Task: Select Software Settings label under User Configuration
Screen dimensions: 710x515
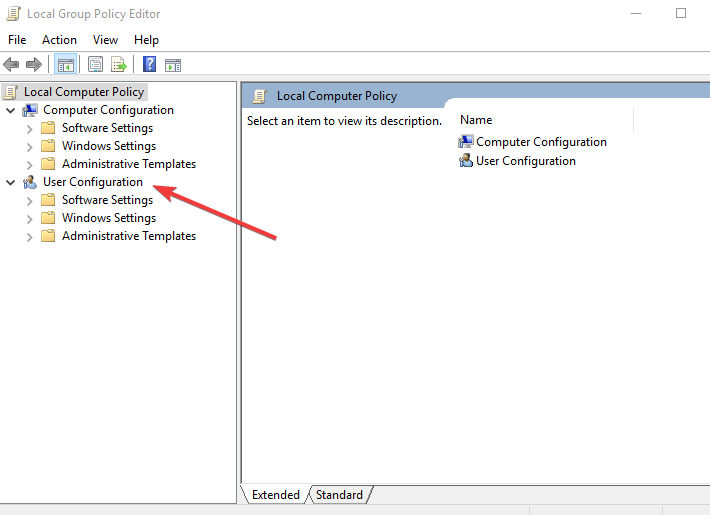Action: [x=107, y=200]
